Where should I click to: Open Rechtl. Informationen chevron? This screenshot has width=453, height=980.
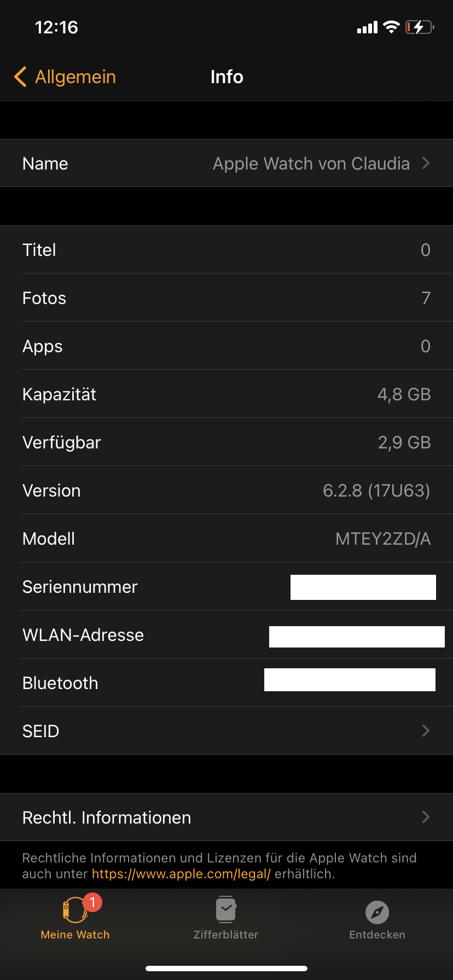click(x=426, y=817)
